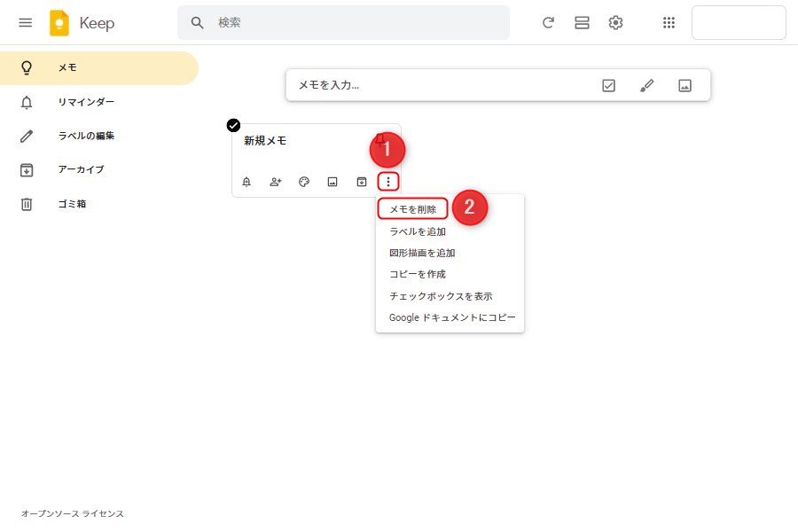Choose コピーを作成 in the menu

tap(418, 274)
